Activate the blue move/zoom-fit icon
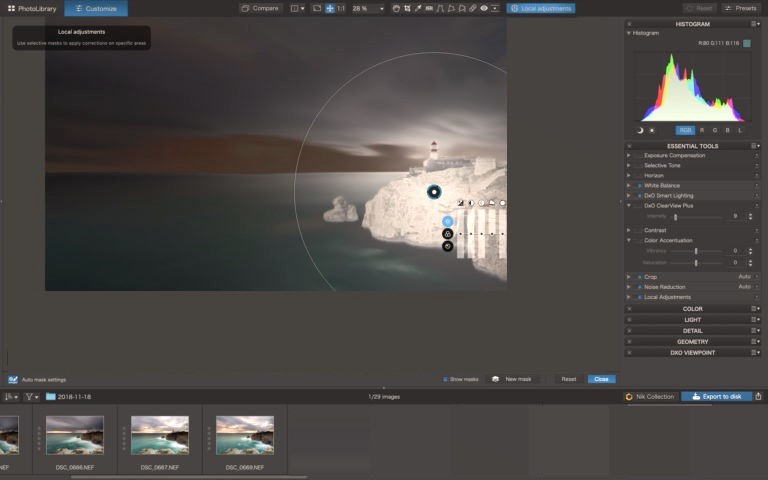 (x=330, y=8)
